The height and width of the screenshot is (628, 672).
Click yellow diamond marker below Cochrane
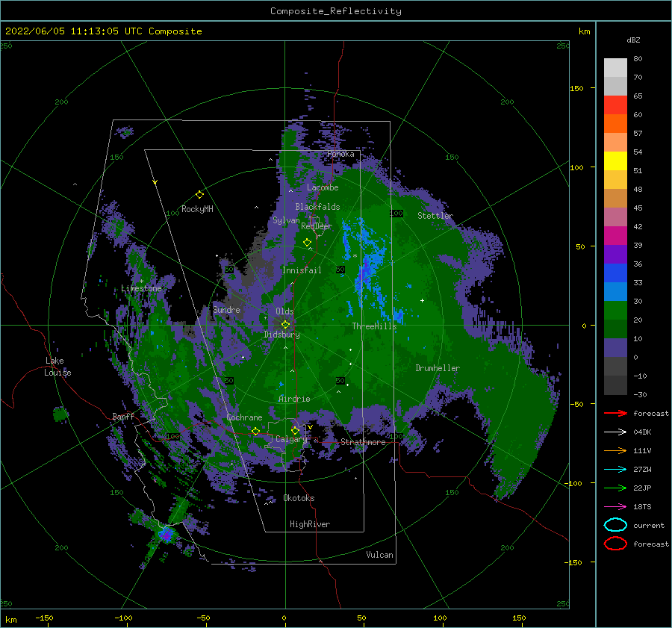255,431
